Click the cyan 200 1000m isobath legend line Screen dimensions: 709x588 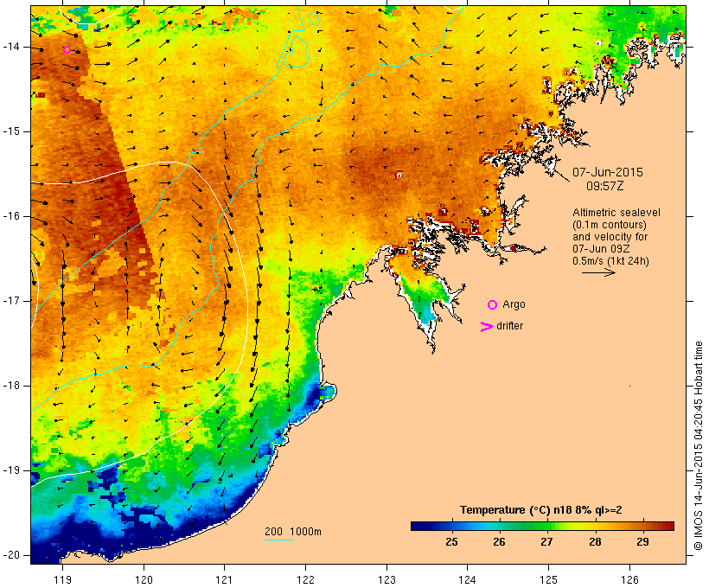click(279, 540)
